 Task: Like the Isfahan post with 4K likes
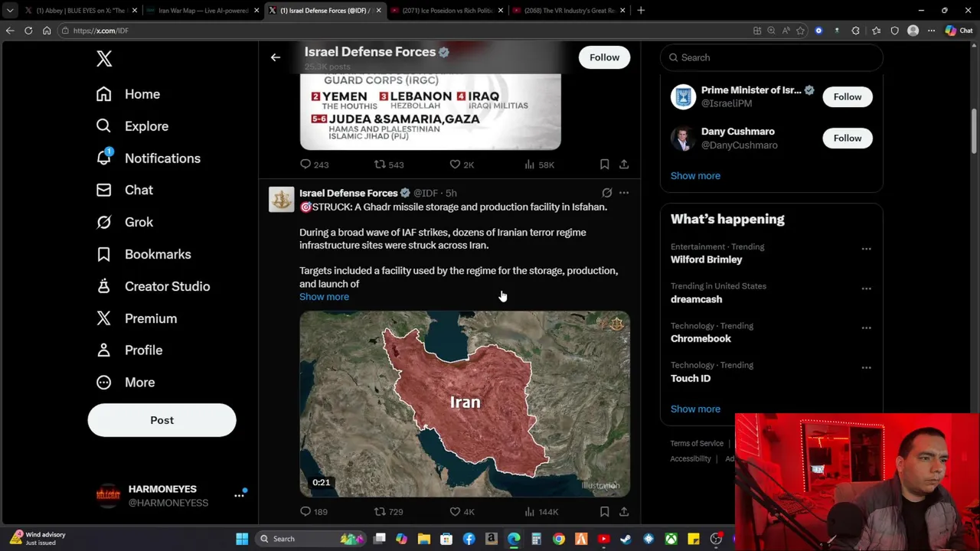(462, 511)
